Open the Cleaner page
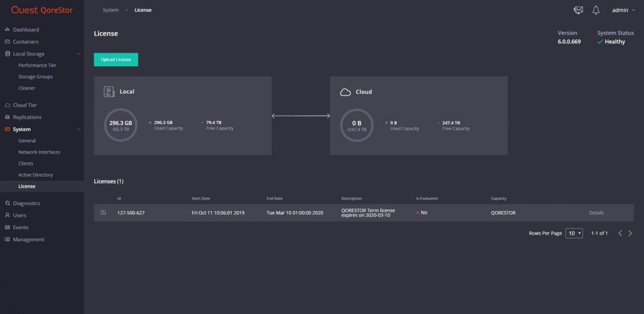 pos(27,88)
